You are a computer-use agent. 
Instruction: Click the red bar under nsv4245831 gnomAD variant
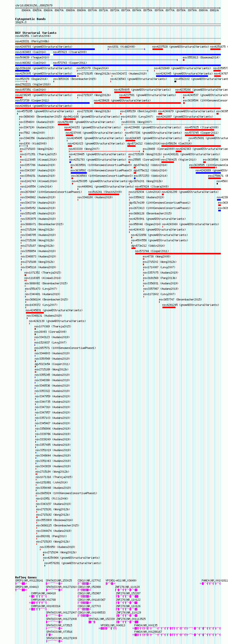pos(35,313)
